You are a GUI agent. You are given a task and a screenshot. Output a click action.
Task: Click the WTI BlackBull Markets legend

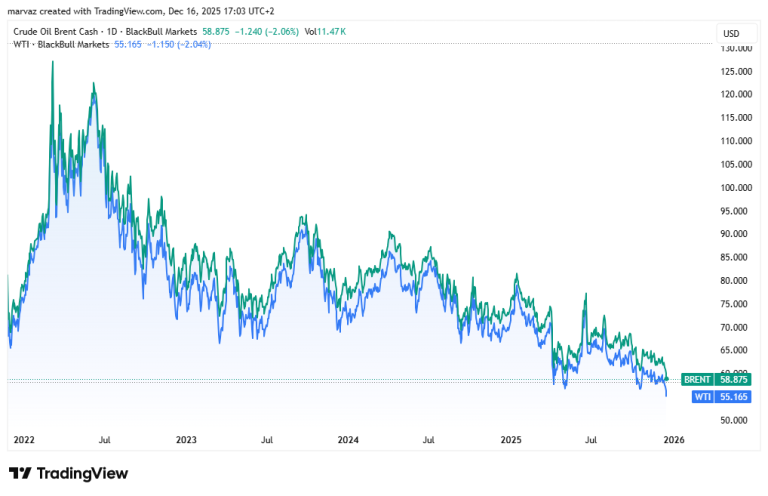click(61, 45)
